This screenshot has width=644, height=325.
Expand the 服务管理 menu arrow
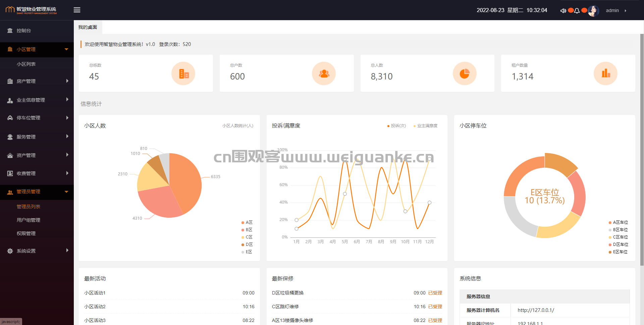tap(67, 137)
